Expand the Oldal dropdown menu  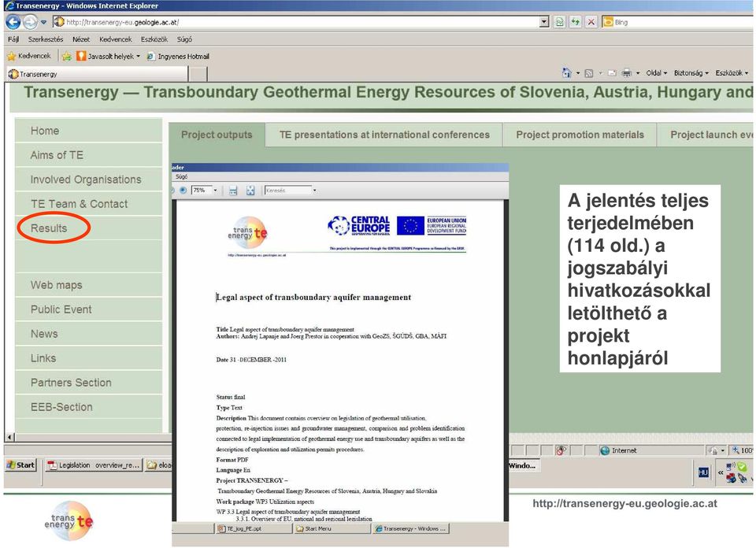coord(656,73)
